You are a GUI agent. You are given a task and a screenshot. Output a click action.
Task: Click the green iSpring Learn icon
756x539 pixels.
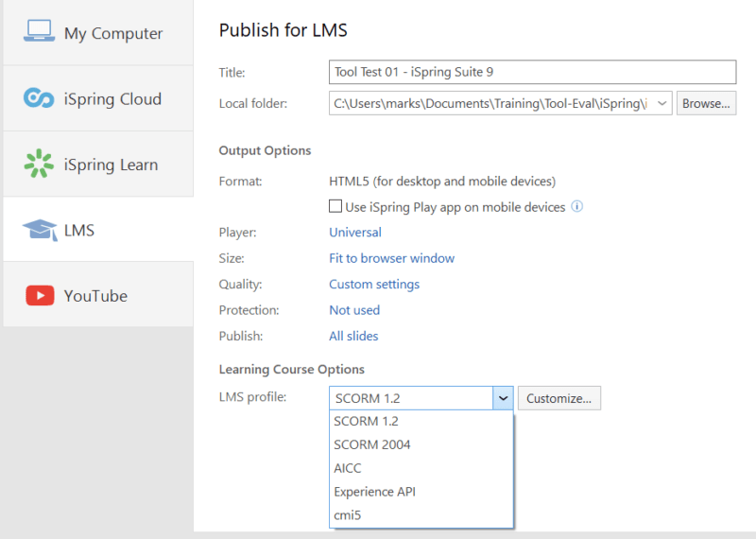coord(40,164)
